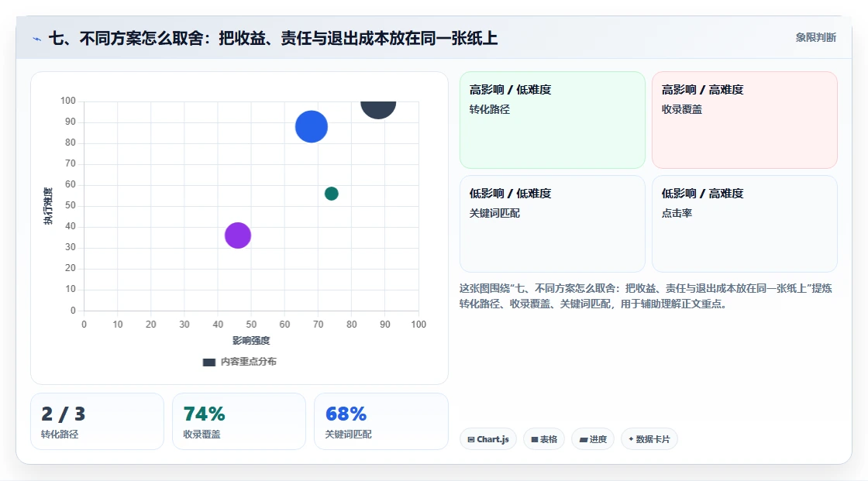
Task: Click the 68% 关键词匹配 stat card
Action: tap(381, 421)
